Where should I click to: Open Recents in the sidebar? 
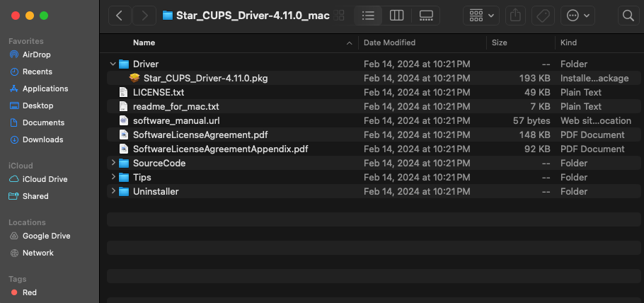click(31, 72)
